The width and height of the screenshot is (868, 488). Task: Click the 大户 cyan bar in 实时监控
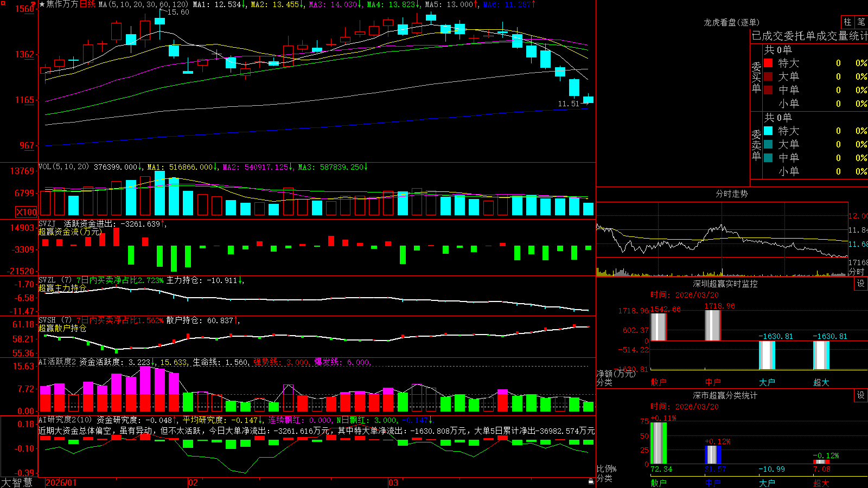767,355
